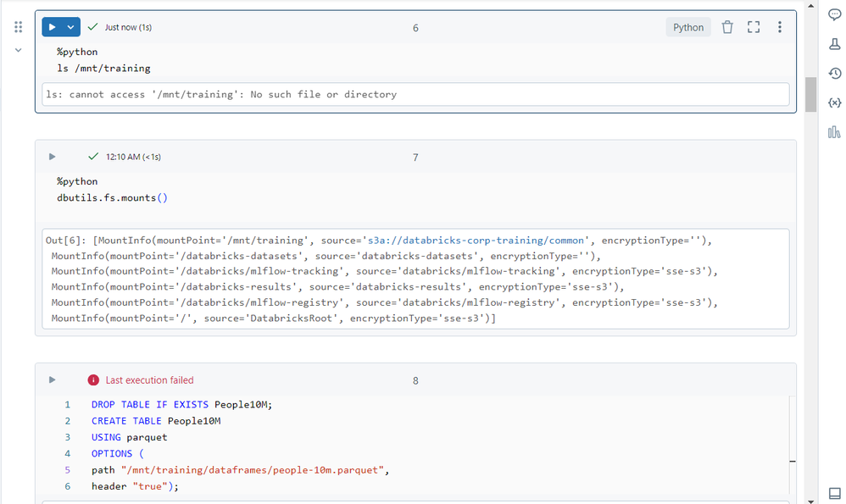846x504 pixels.
Task: Delete cell 6 with the trash icon
Action: [726, 27]
